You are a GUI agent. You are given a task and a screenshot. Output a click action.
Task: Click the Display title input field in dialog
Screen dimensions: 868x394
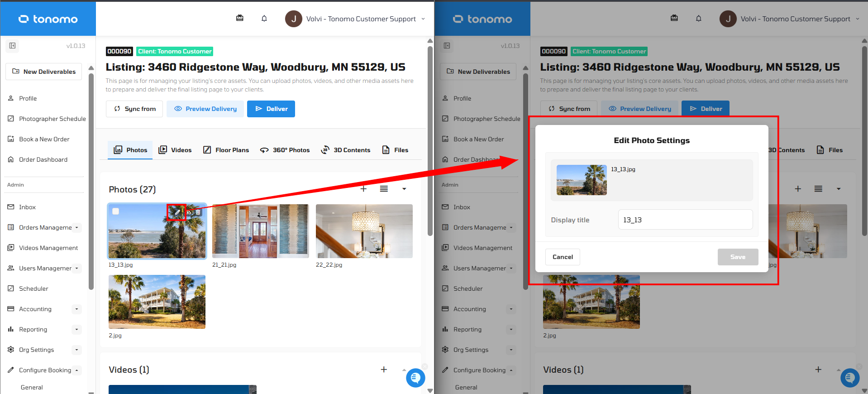point(685,220)
